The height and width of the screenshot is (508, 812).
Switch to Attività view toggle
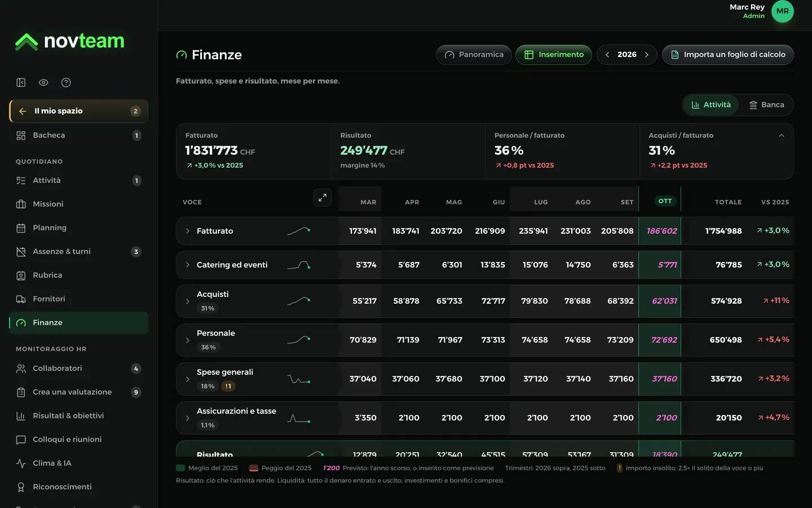[x=711, y=105]
